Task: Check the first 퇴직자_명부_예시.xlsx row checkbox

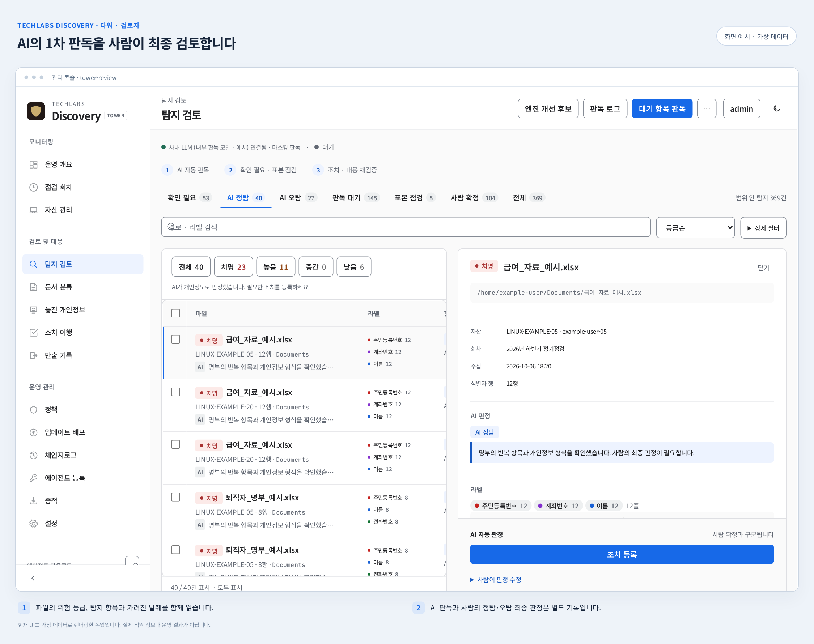Action: (176, 497)
